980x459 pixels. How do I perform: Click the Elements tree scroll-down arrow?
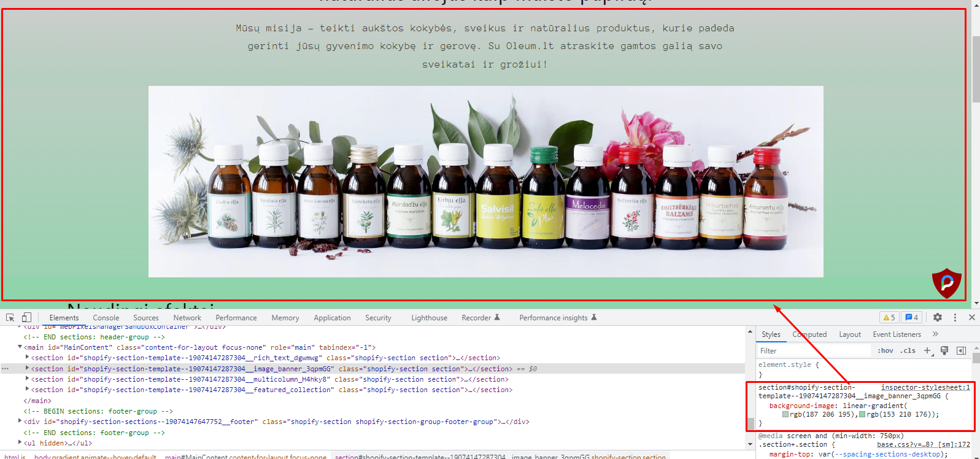pyautogui.click(x=750, y=444)
